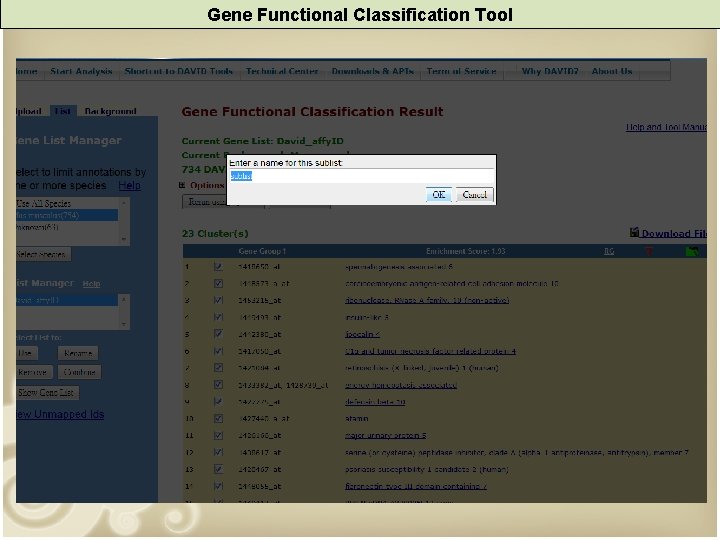Toggle checkbox for major urinary protein row
Screen dimensions: 720x540
click(219, 435)
